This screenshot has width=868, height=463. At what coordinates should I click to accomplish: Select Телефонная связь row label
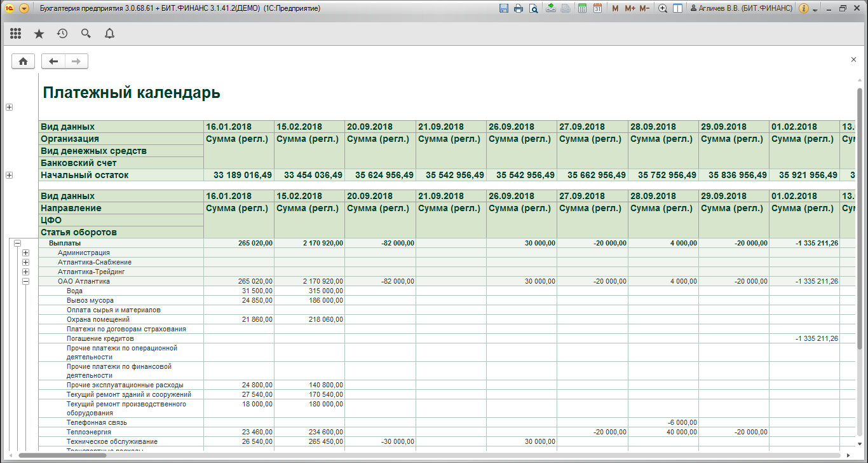coord(97,422)
